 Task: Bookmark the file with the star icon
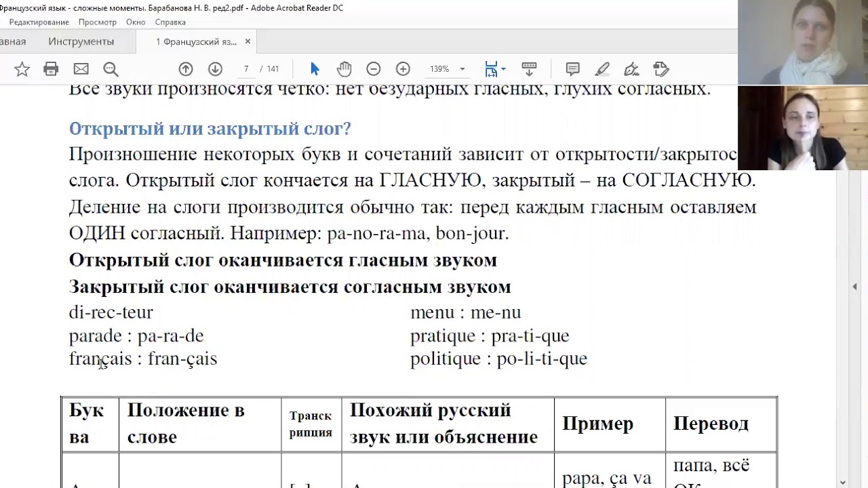(22, 69)
